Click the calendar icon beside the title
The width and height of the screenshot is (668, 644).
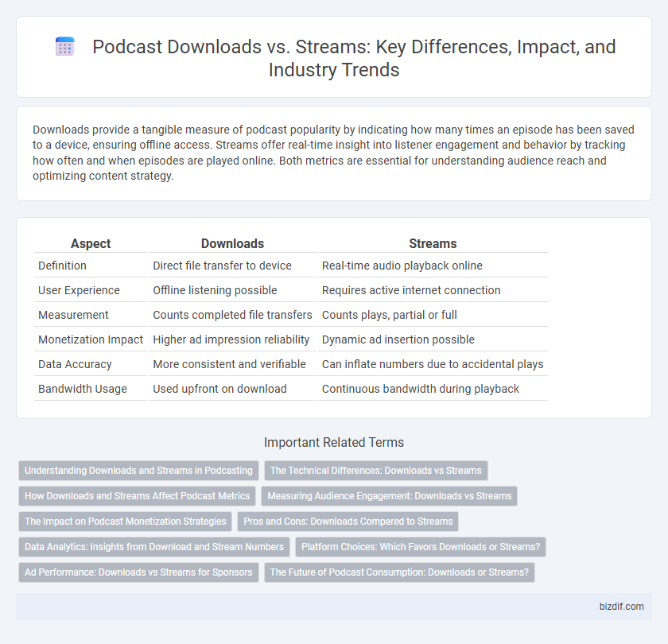coord(65,46)
